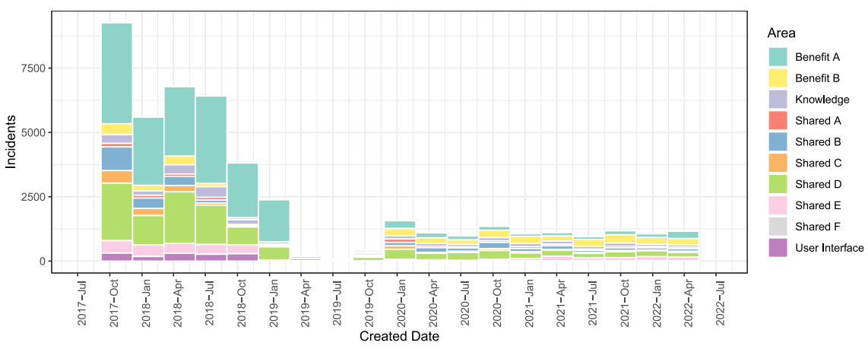Select the blue Shared B legend swatch
This screenshot has width=868, height=349.
click(x=778, y=142)
